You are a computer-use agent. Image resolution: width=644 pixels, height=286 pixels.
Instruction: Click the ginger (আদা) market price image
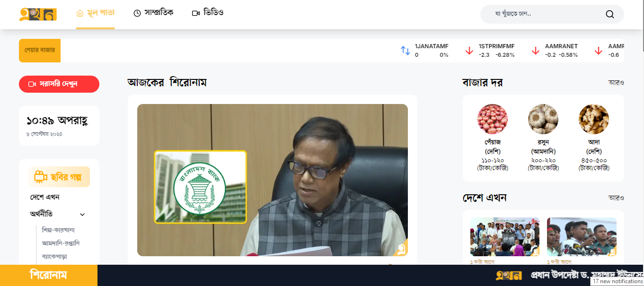pyautogui.click(x=593, y=119)
